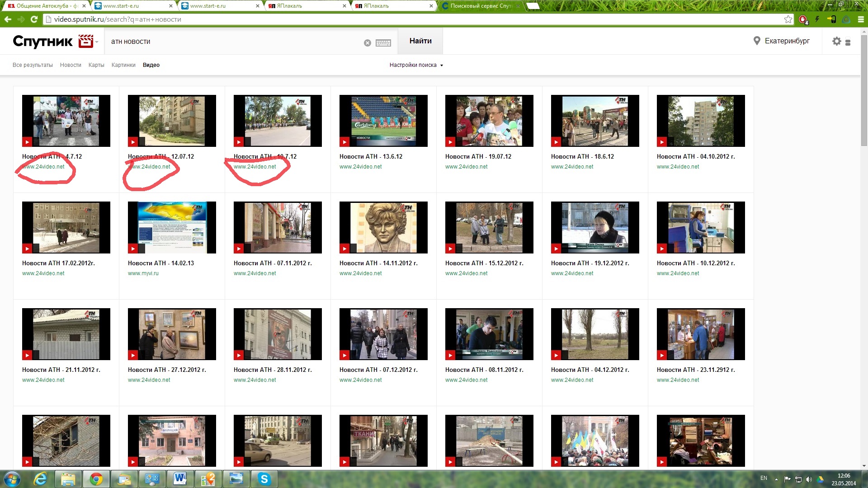Click the Найти search button
868x488 pixels.
420,41
